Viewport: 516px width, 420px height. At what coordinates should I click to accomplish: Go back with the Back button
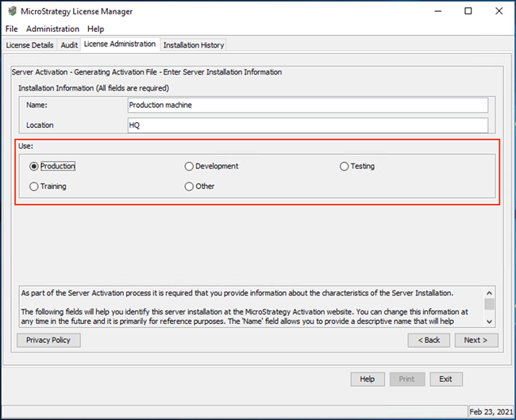coord(429,340)
